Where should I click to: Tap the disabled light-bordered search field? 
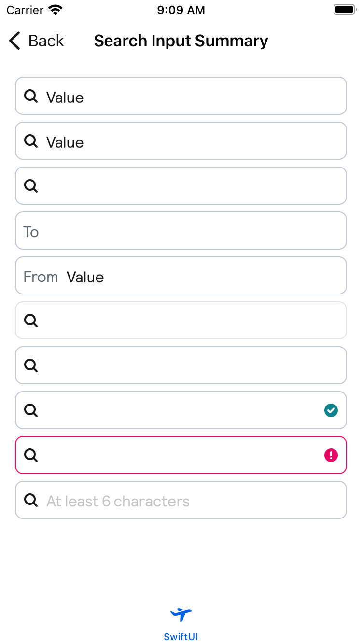(181, 321)
